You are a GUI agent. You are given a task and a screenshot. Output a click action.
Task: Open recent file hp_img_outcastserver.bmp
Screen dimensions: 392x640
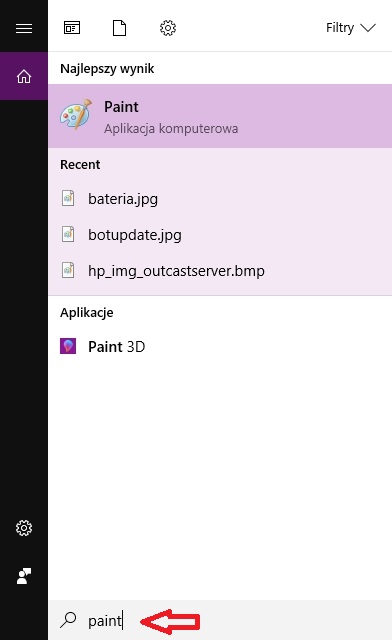coord(220,271)
